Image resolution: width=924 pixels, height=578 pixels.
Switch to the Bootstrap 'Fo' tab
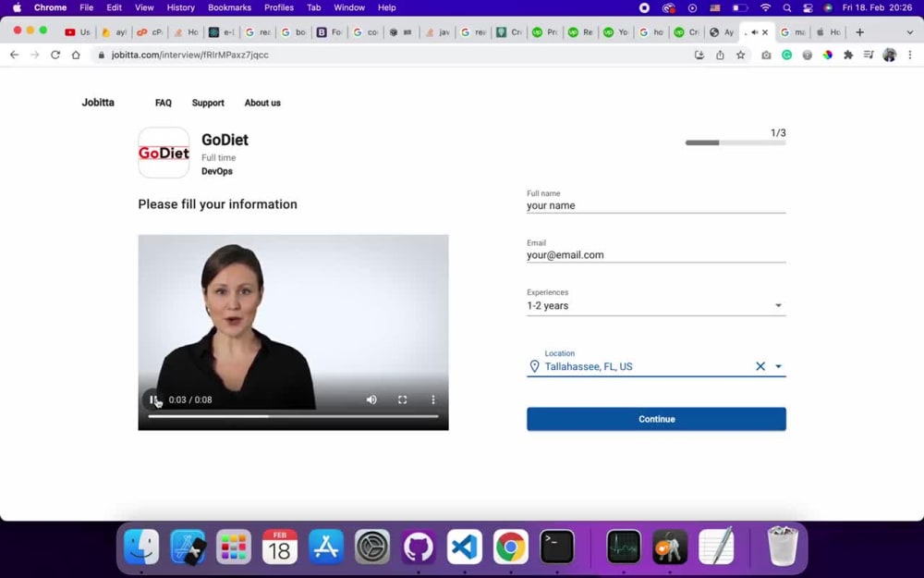coord(329,32)
